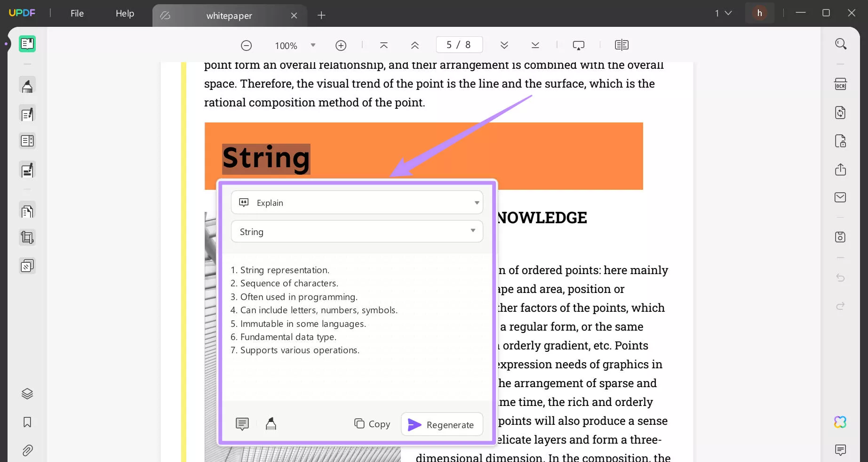Open the Search magnifier icon

pos(841,44)
